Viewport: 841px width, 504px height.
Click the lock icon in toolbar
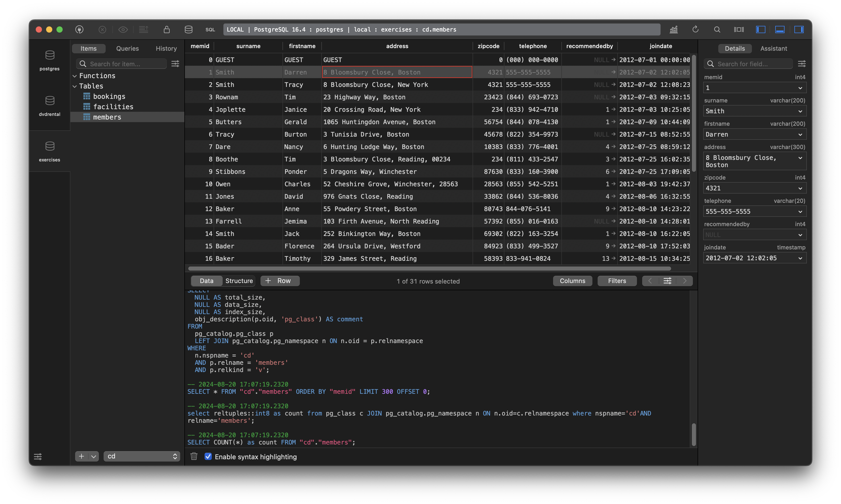(x=166, y=29)
